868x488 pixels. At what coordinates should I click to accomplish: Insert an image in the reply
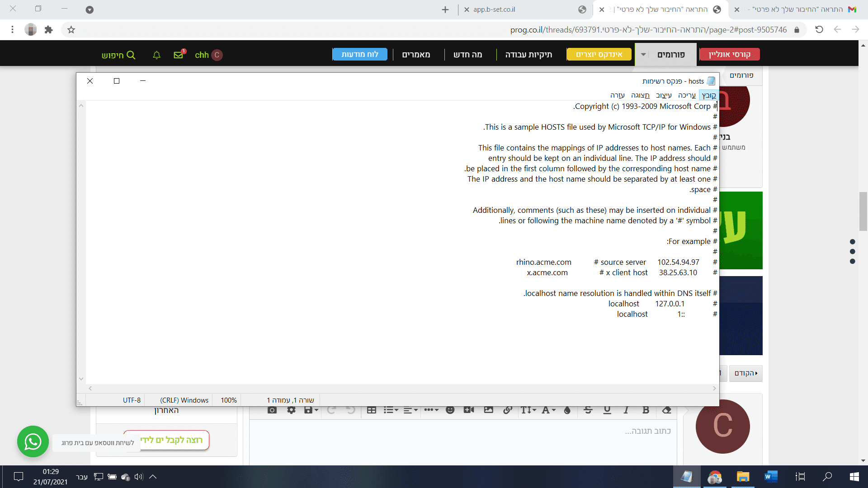click(488, 410)
